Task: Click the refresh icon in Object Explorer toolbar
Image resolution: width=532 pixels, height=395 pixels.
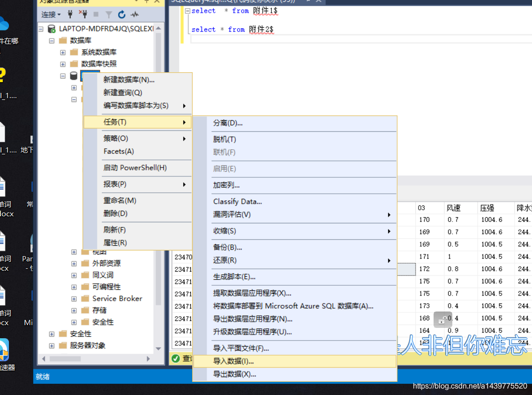Action: pyautogui.click(x=121, y=14)
